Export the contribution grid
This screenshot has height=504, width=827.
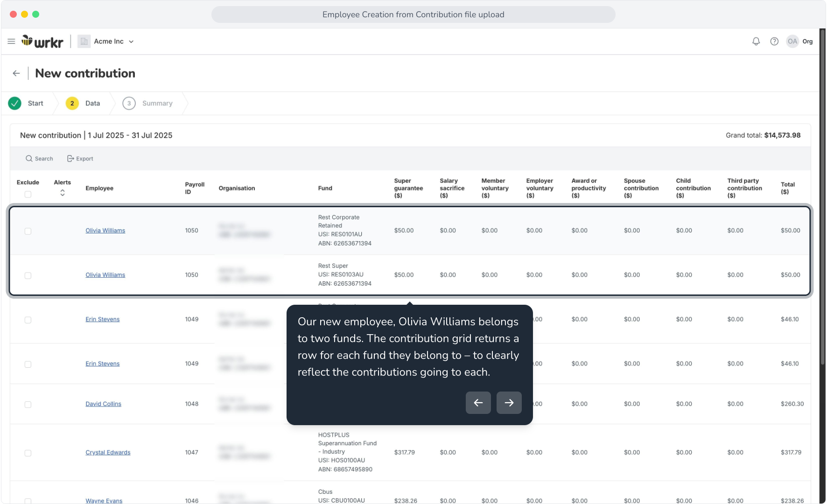[x=80, y=159]
